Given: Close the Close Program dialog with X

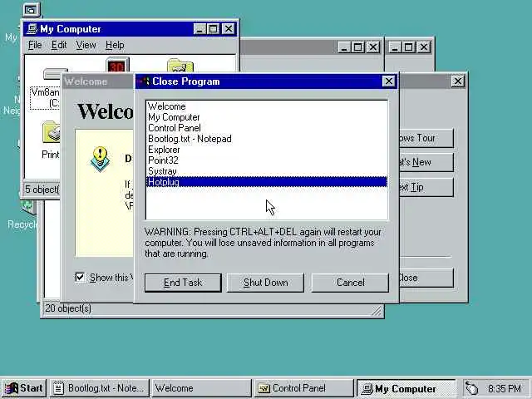Looking at the screenshot, I should click(388, 81).
